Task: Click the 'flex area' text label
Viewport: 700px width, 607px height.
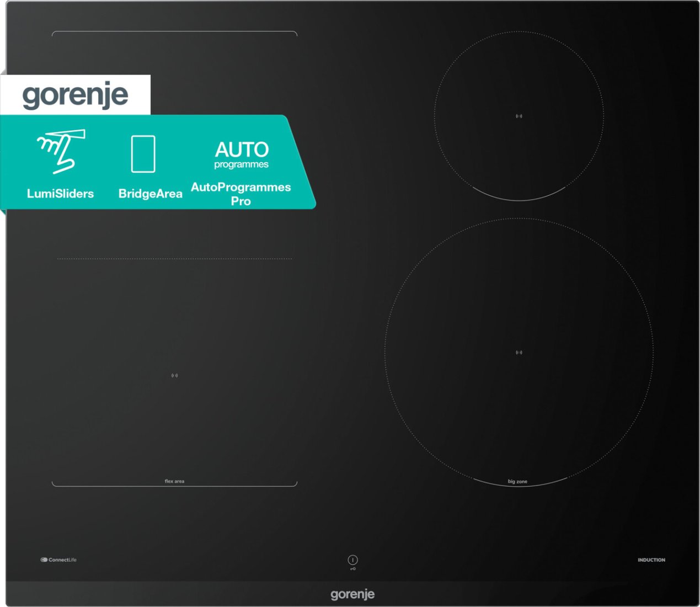Action: (x=174, y=481)
